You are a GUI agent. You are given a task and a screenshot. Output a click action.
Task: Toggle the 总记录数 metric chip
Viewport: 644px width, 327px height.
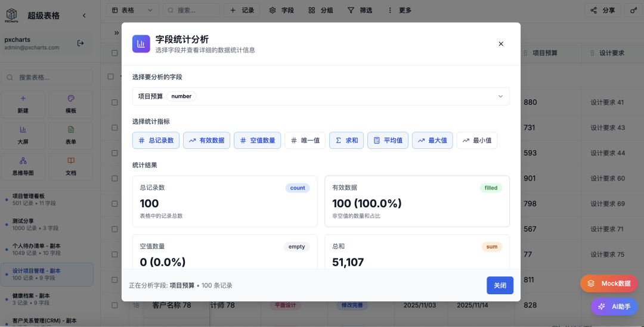point(156,141)
